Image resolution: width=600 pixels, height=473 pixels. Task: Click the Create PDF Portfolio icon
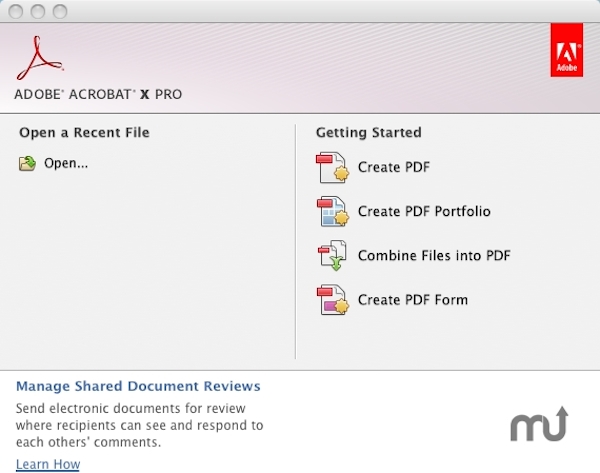coord(331,212)
